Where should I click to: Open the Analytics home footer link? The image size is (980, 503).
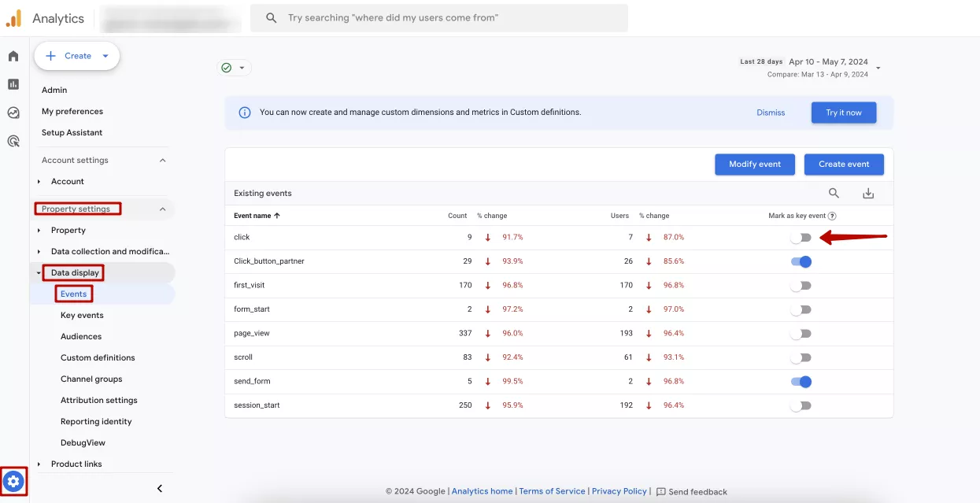pos(482,491)
